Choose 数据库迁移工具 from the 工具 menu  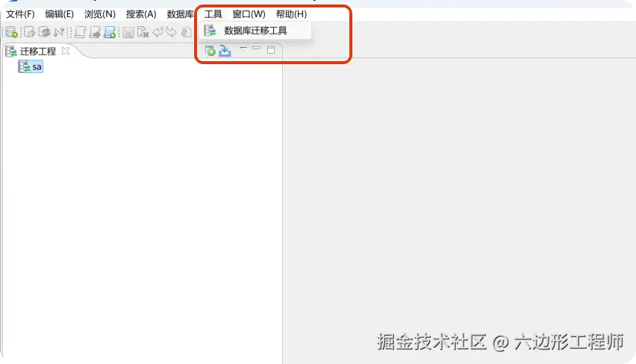tap(255, 31)
